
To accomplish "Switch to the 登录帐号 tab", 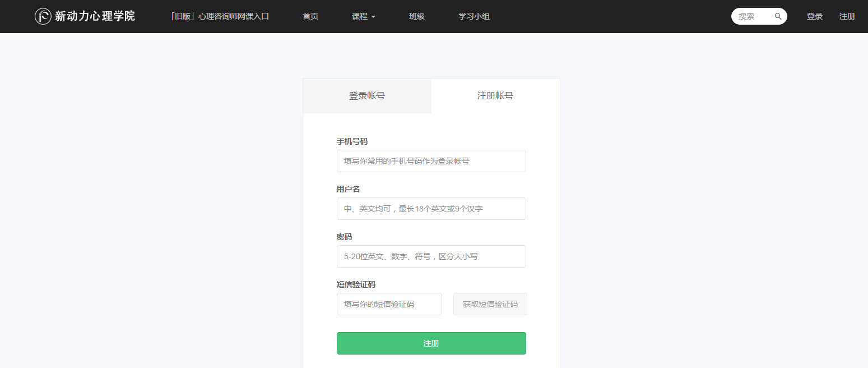I will tap(367, 96).
